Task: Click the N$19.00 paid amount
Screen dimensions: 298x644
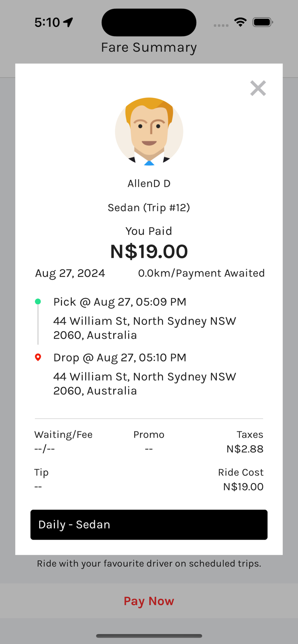Action: point(149,252)
